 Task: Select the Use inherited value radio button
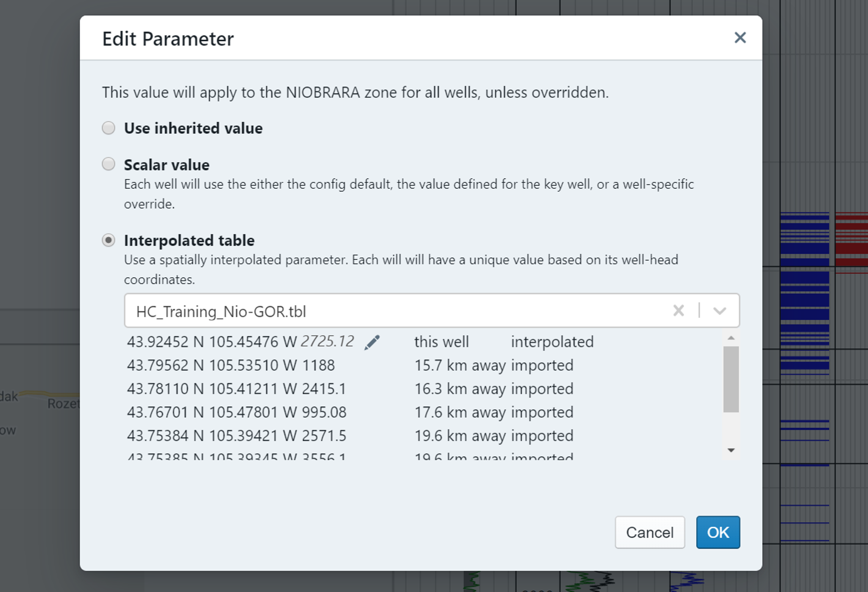pos(109,128)
